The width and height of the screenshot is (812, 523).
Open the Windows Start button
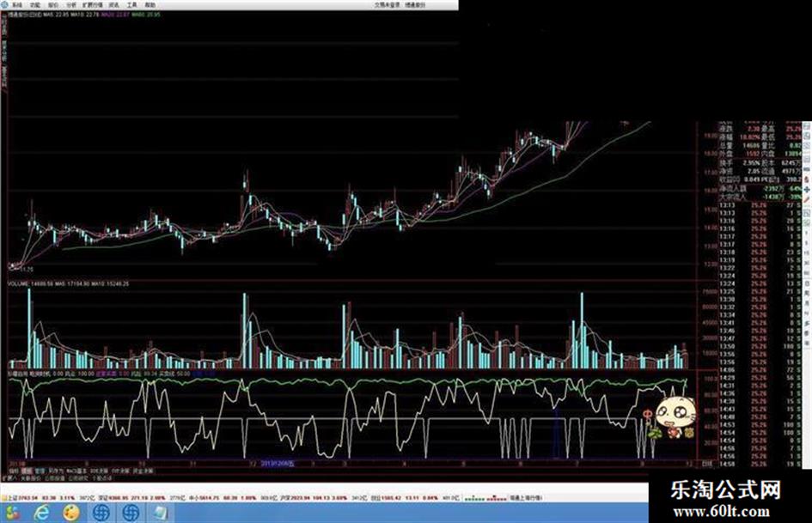click(x=12, y=513)
